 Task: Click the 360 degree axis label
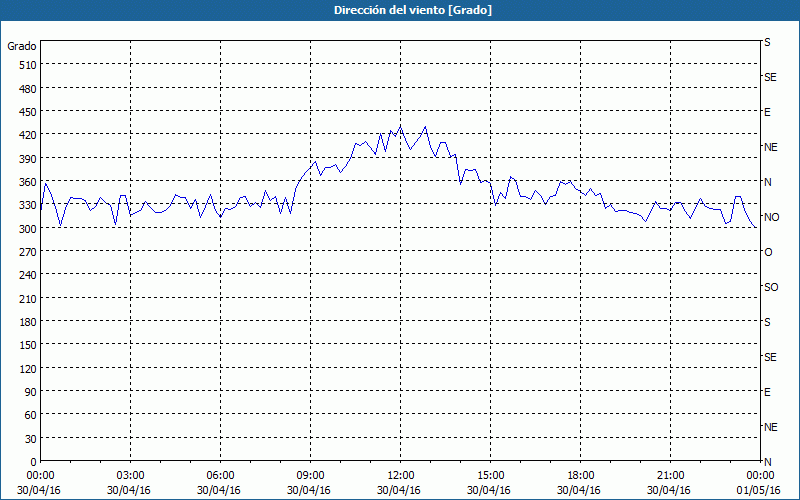click(29, 182)
